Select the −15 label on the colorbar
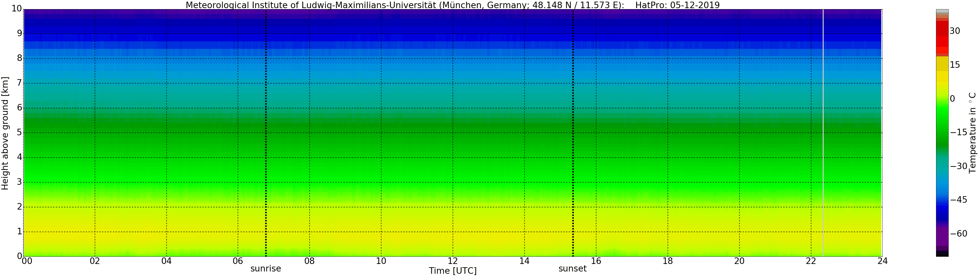 958,132
